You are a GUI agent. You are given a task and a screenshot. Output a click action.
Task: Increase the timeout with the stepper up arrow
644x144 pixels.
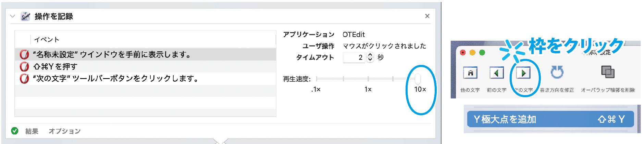point(370,55)
